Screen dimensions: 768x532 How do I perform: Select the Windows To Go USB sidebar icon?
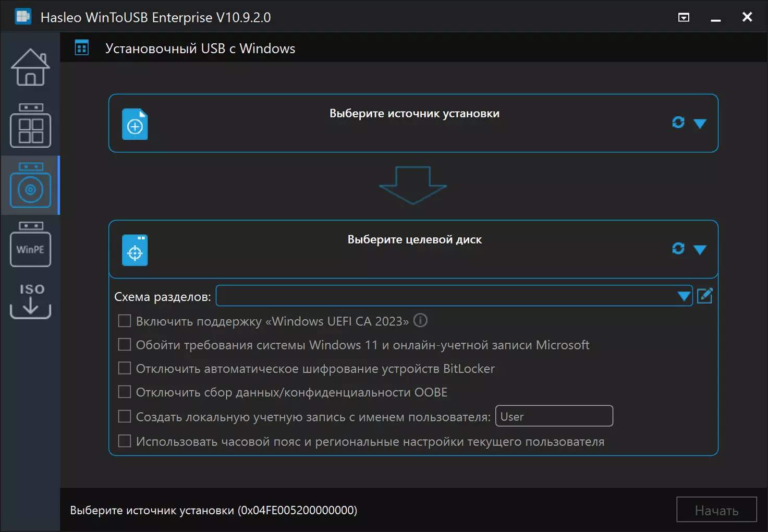click(30, 126)
